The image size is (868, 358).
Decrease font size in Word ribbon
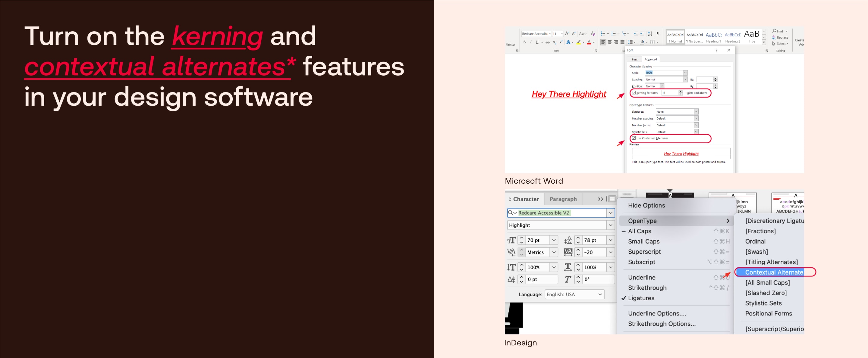(x=574, y=34)
